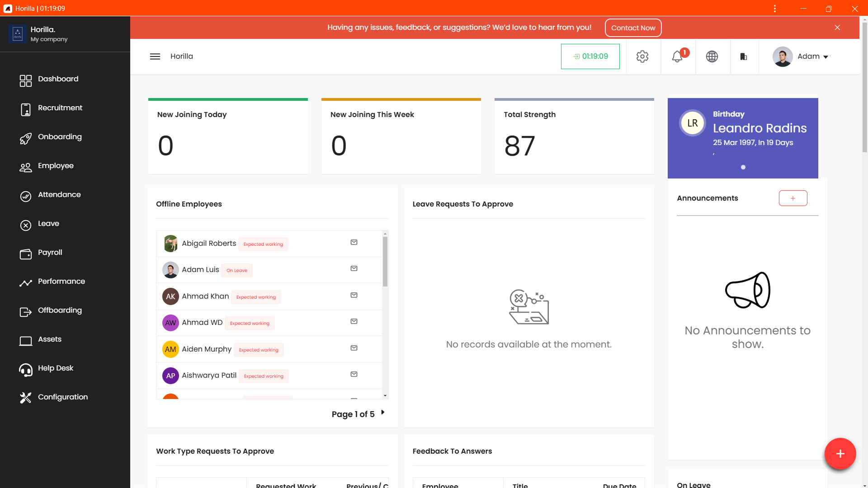Click the language globe icon
Screen dimensions: 868x488
(712, 56)
